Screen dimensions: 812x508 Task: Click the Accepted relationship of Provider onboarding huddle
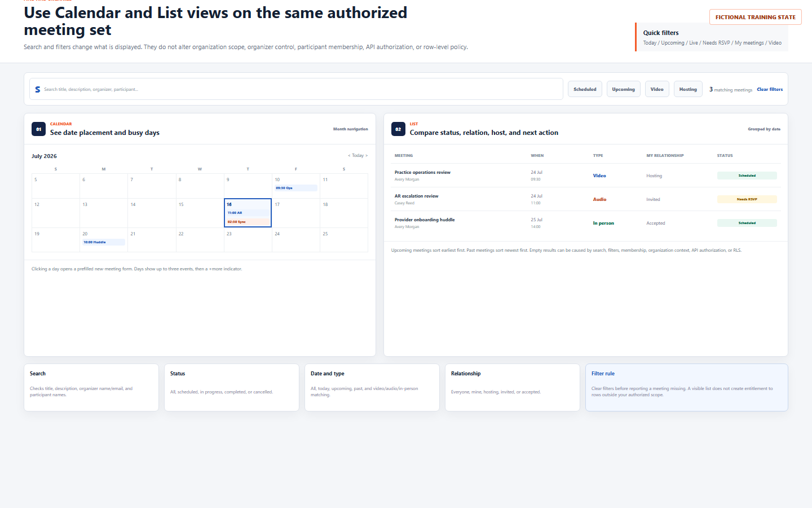656,223
